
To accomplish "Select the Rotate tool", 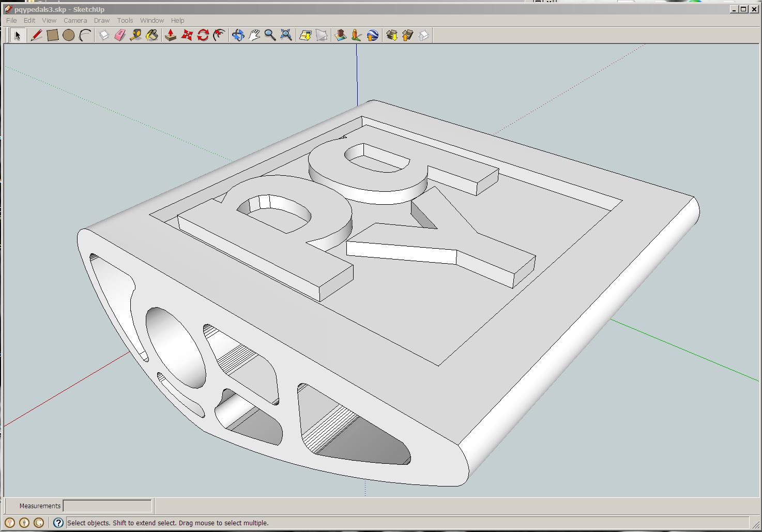I will coord(203,35).
